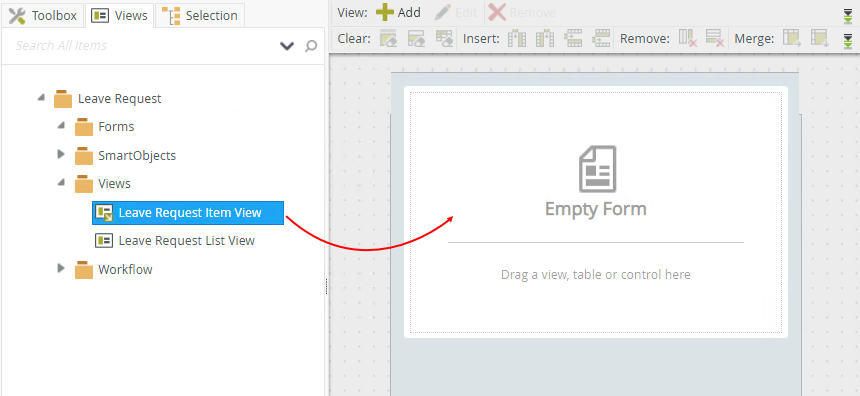This screenshot has width=860, height=396.
Task: Open the overflow arrow on View toolbar row
Action: click(x=848, y=16)
